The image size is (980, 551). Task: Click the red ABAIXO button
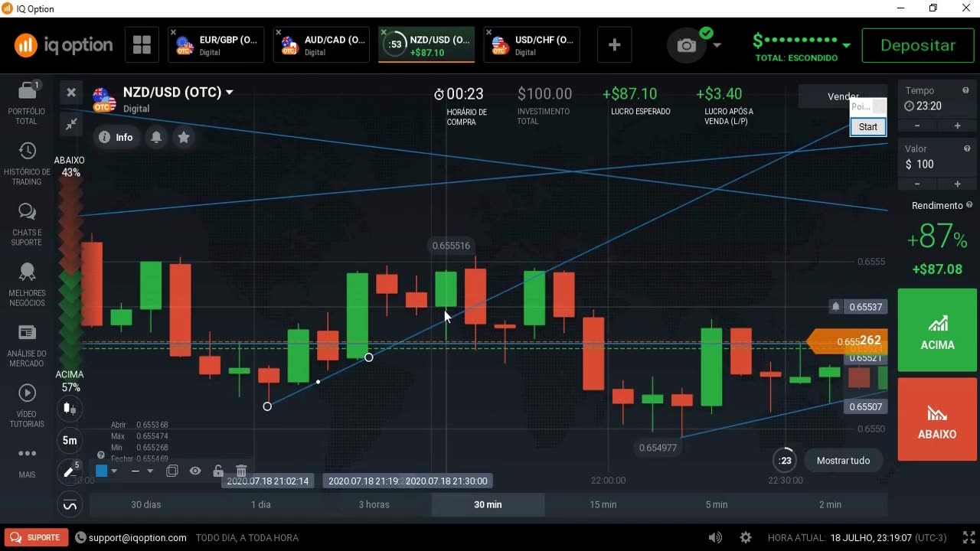(x=937, y=419)
